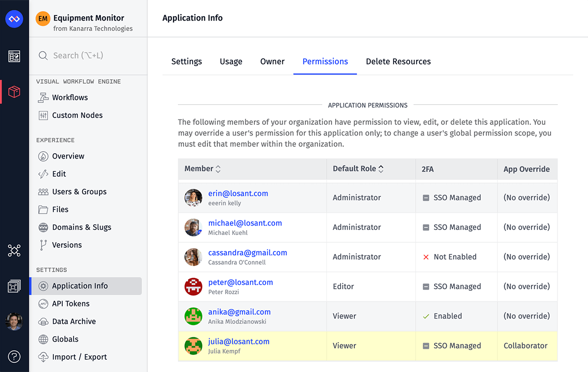This screenshot has height=372, width=588.
Task: Open Users & Groups in sidebar
Action: [x=79, y=192]
